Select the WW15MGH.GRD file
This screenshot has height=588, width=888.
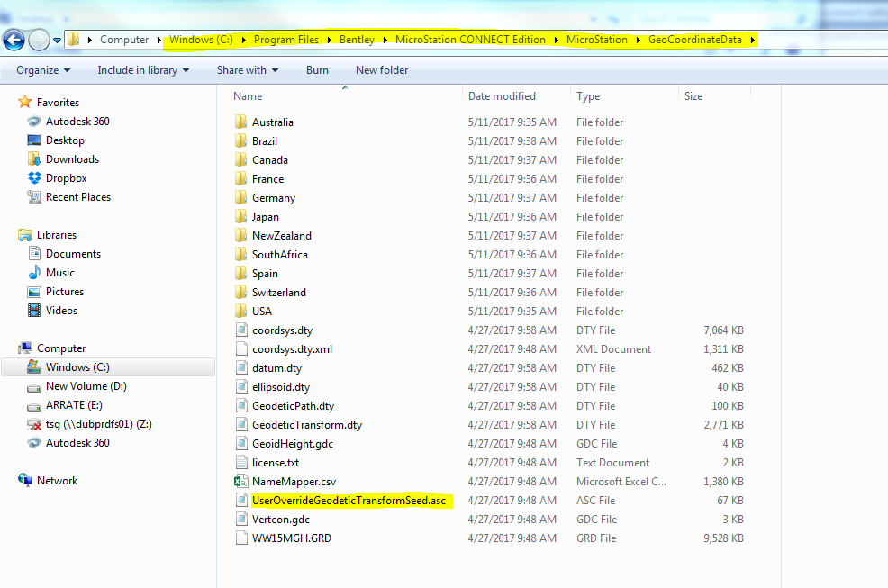(283, 538)
